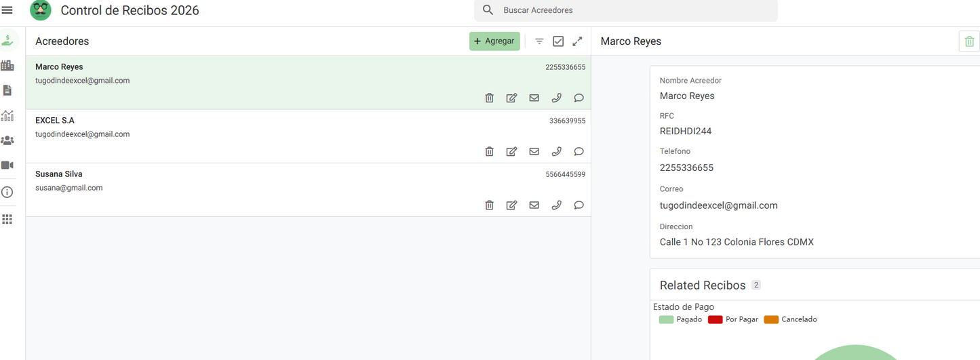Call Susana Silva via phone icon
Screen dimensions: 980x360
[x=556, y=205]
